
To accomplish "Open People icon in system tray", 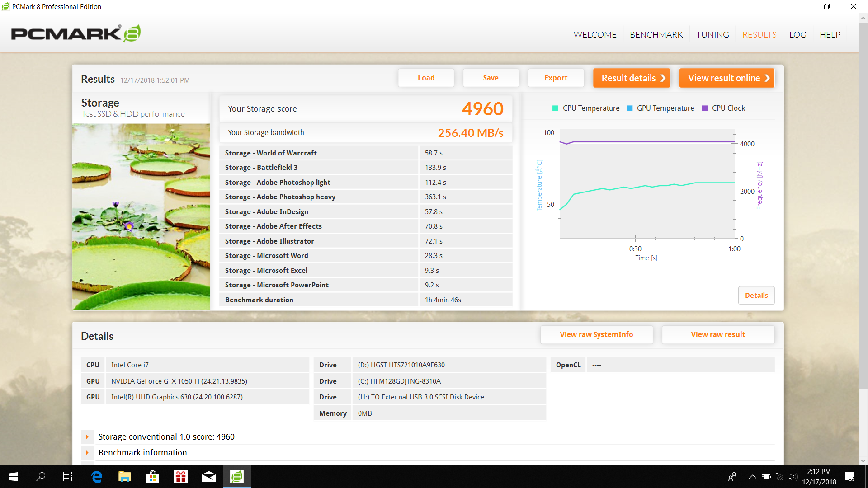I will coord(732,477).
